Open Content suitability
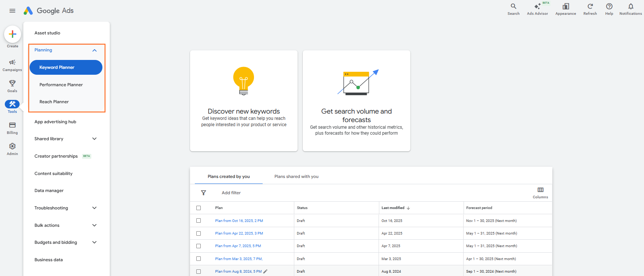Image resolution: width=644 pixels, height=276 pixels. 54,174
